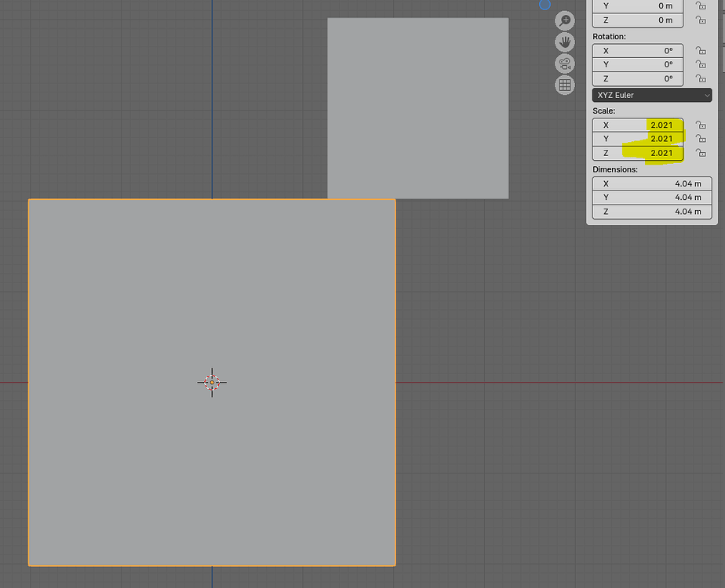725x588 pixels.
Task: Toggle the camera view icon
Action: click(x=565, y=64)
